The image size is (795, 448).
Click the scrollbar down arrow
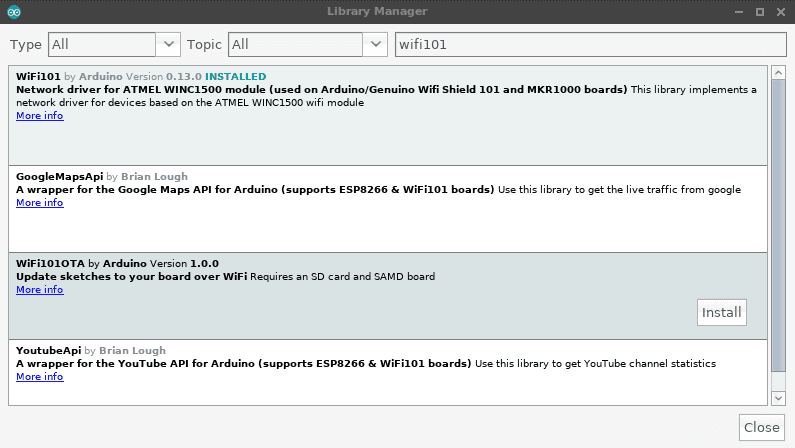pyautogui.click(x=779, y=397)
